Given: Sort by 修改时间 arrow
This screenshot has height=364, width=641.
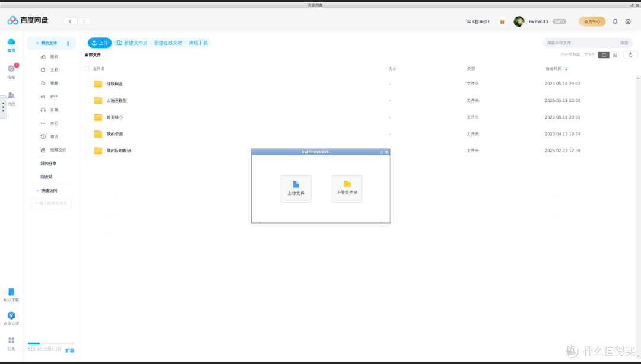Looking at the screenshot, I should click(566, 69).
